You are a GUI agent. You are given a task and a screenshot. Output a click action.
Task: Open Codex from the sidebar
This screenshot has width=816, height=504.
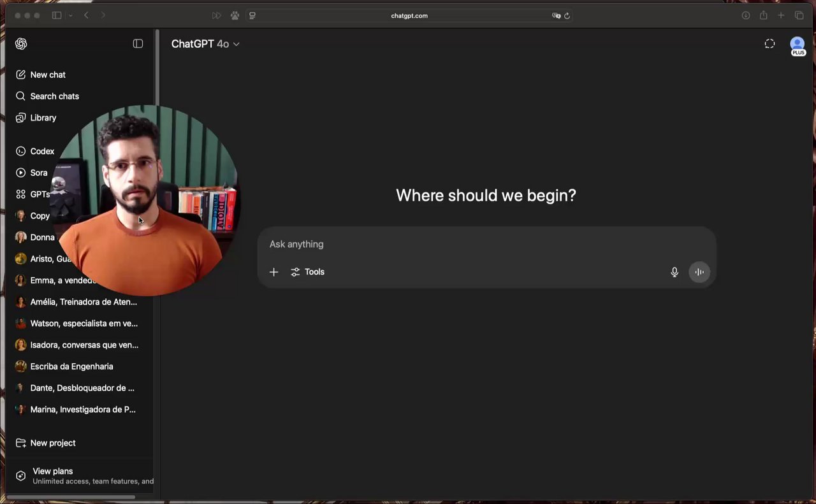pyautogui.click(x=42, y=151)
